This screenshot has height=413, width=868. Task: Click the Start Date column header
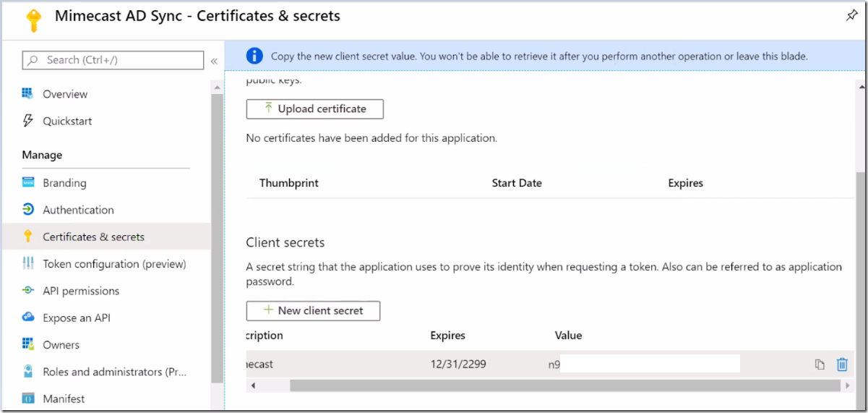(517, 183)
